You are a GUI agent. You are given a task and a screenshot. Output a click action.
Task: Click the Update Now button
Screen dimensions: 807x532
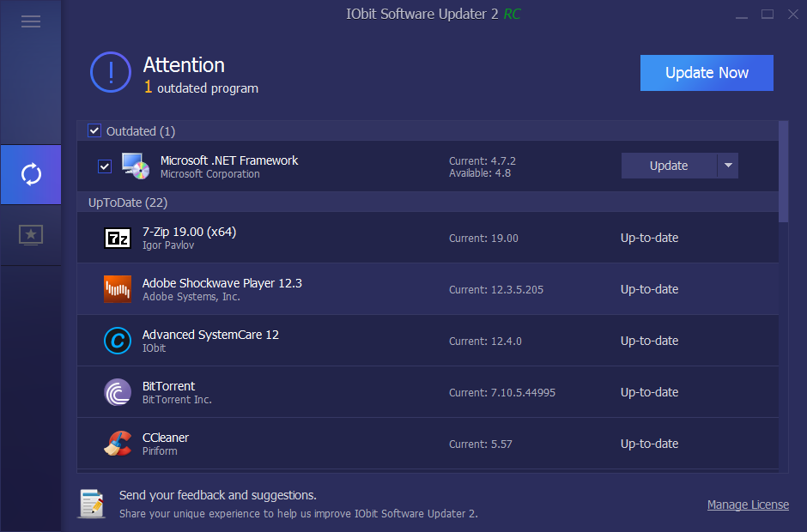[x=707, y=73]
